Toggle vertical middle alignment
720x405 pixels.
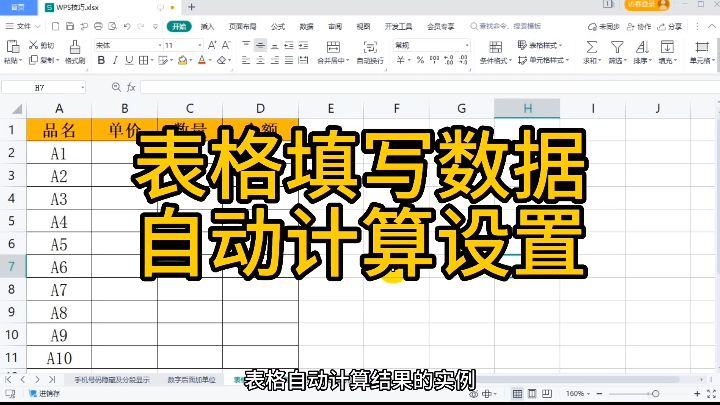(260, 45)
